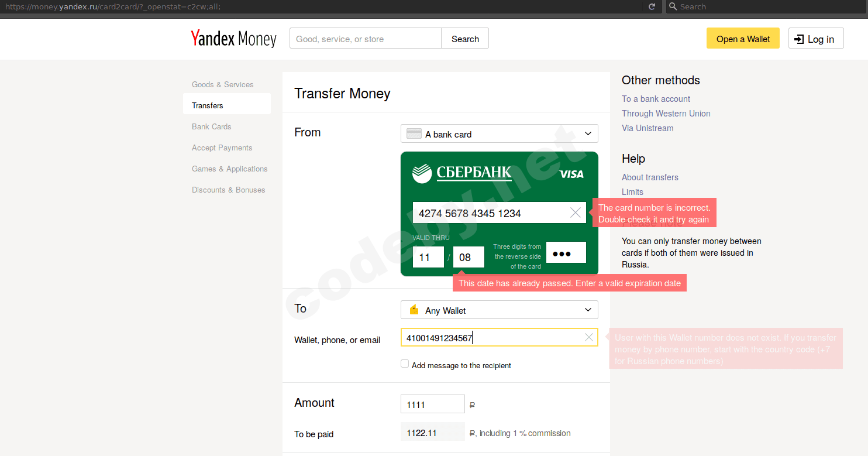
Task: Clear the card number with the X icon
Action: point(576,212)
